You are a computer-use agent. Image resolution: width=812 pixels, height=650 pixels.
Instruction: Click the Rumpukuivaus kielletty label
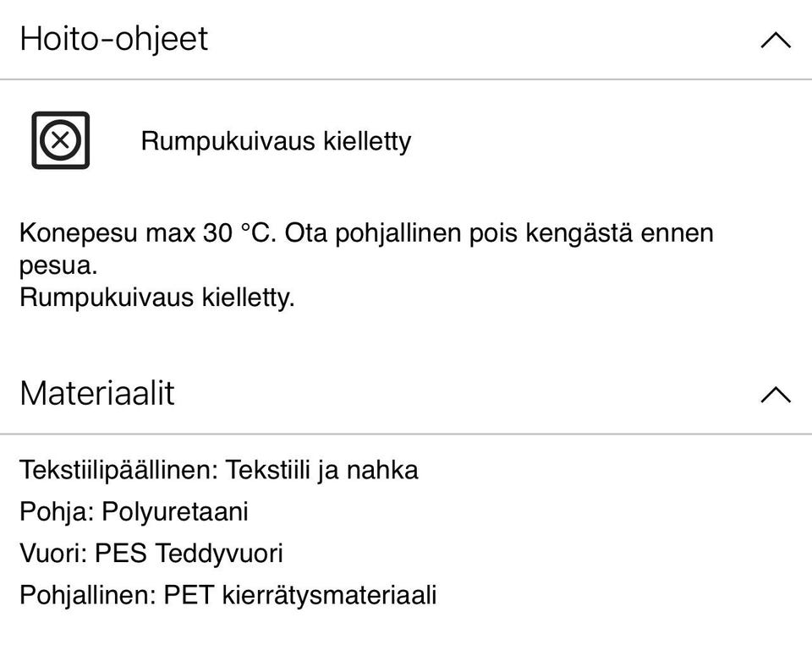click(276, 141)
